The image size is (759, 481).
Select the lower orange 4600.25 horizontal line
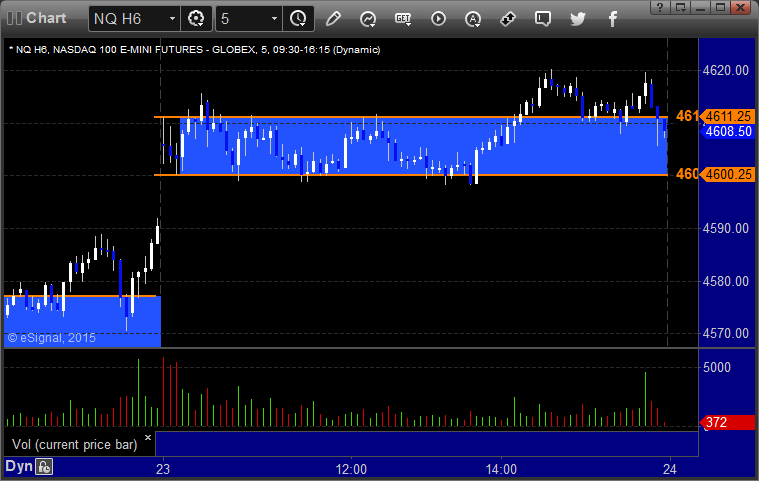pyautogui.click(x=410, y=175)
